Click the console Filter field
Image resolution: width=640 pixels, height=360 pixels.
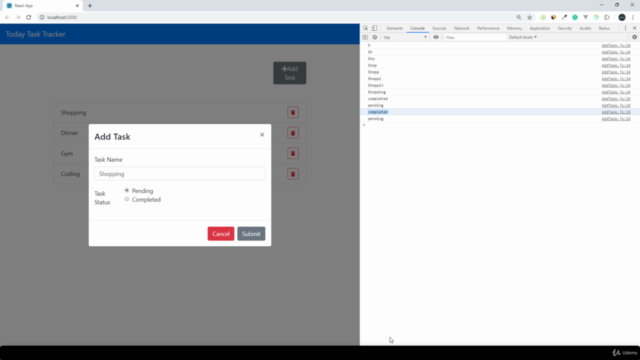tap(474, 37)
